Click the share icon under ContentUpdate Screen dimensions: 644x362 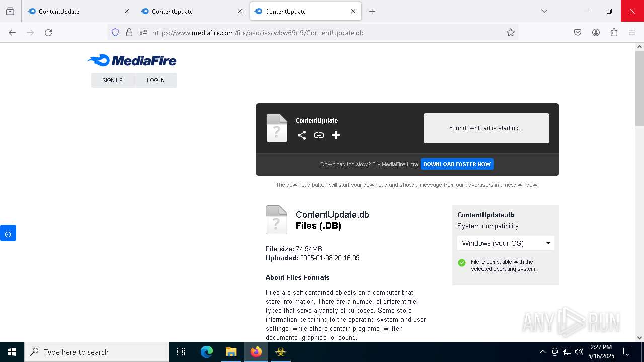coord(301,135)
